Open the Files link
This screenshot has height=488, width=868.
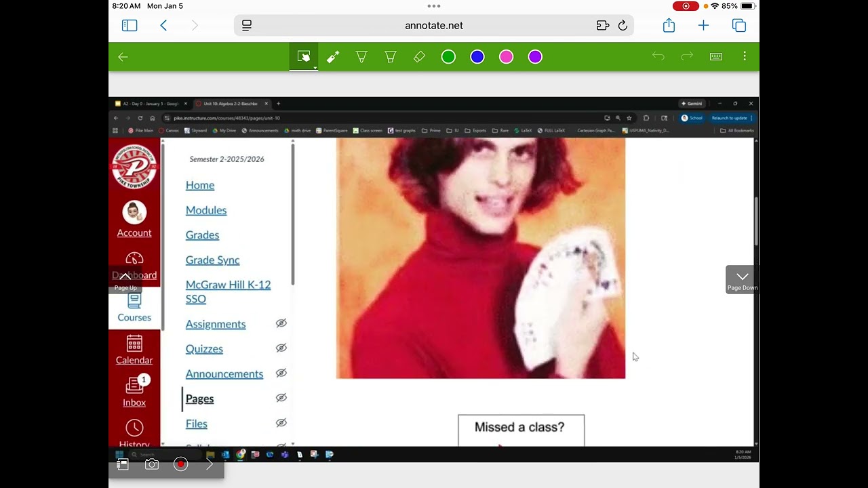[196, 424]
